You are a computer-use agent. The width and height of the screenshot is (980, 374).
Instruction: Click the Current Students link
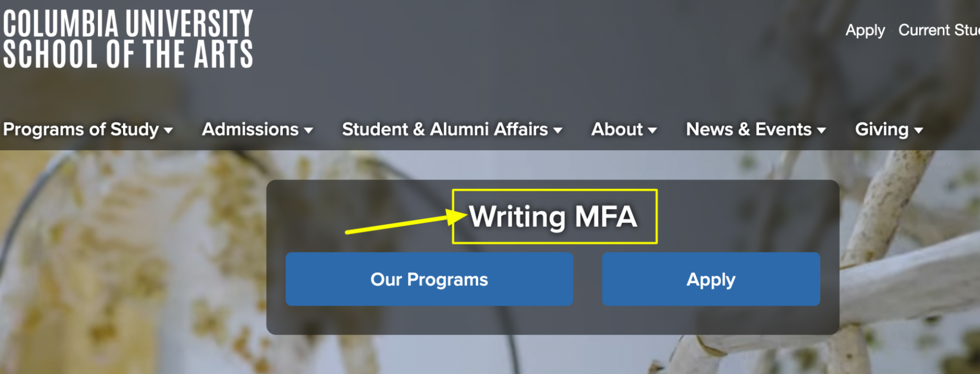click(939, 31)
